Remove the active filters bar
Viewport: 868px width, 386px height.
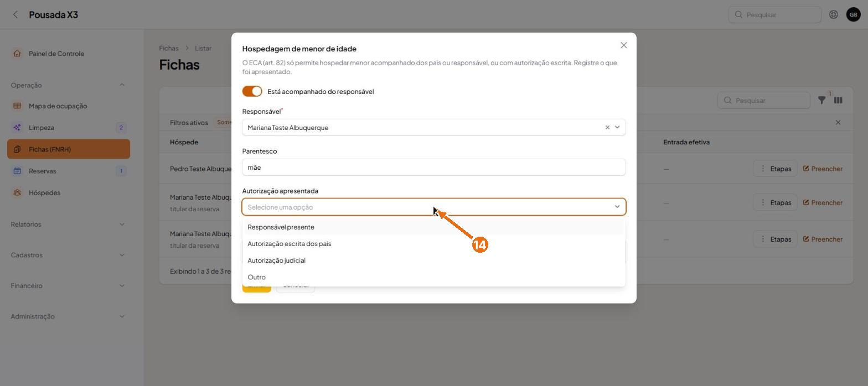point(838,122)
